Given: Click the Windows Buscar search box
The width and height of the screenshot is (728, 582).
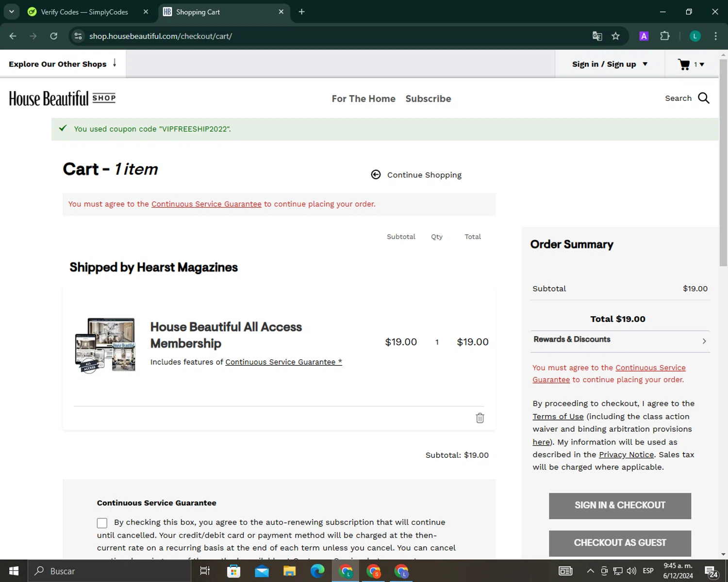Looking at the screenshot, I should 109,571.
